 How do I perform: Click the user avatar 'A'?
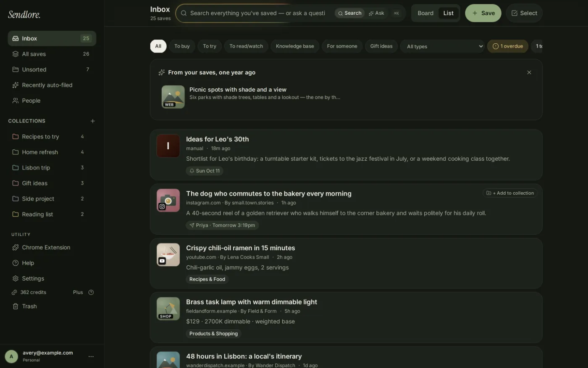(11, 356)
